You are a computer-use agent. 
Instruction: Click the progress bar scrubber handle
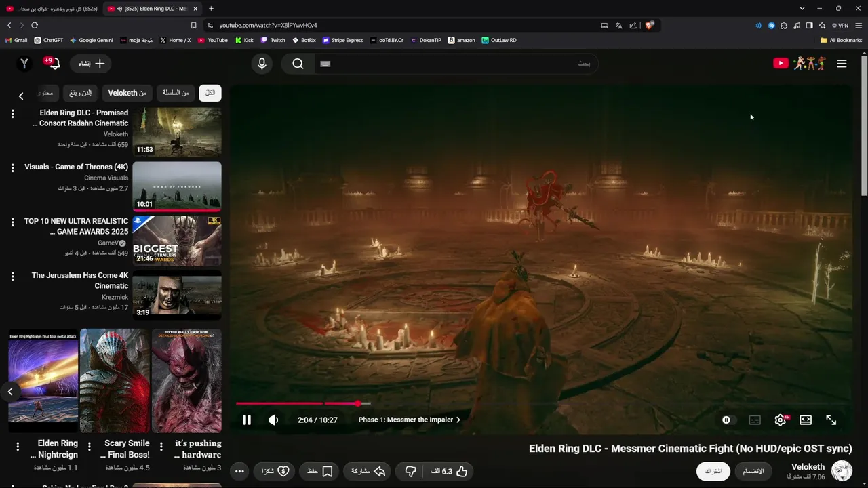tap(357, 403)
